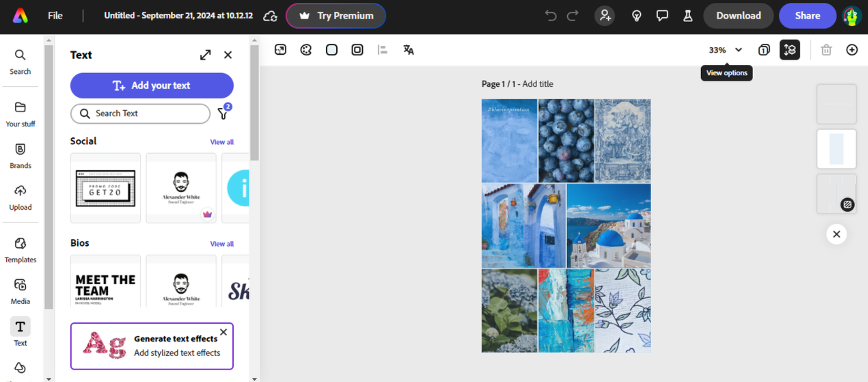Click the light blue background color swatch
This screenshot has height=382, width=868.
332,50
